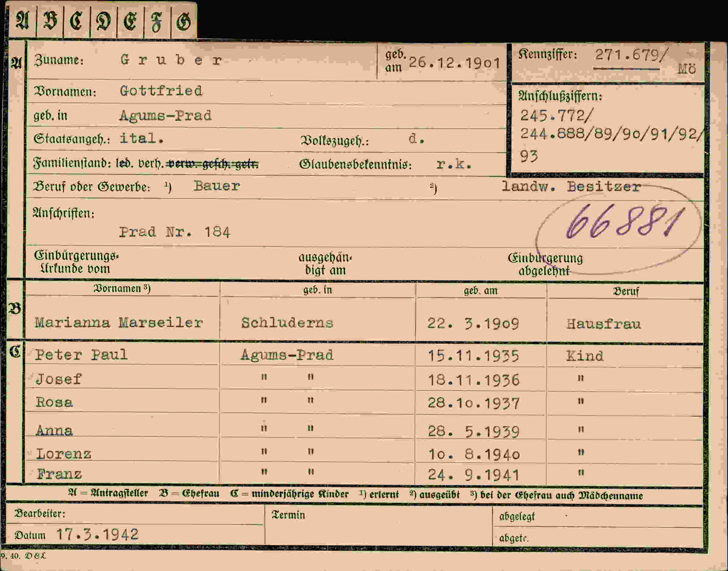Click the struck-out 'verw. gesch. getr.' text
728x571 pixels.
(212, 164)
